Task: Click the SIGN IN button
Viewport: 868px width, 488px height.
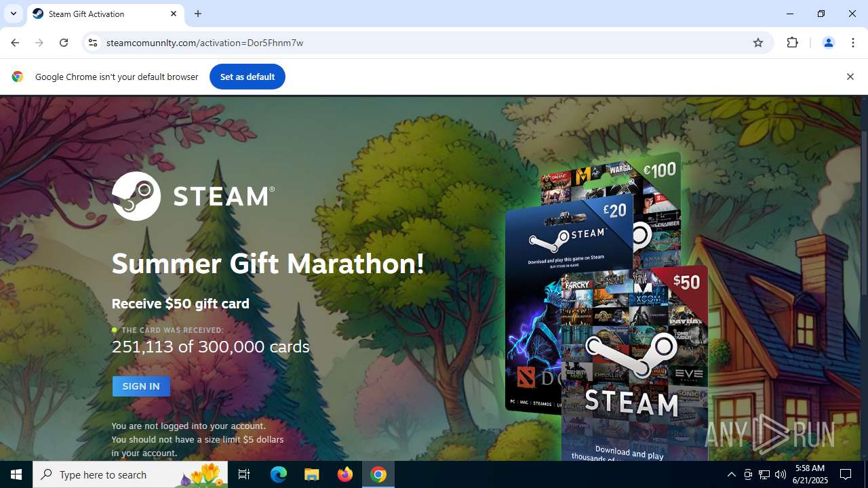Action: 141,386
